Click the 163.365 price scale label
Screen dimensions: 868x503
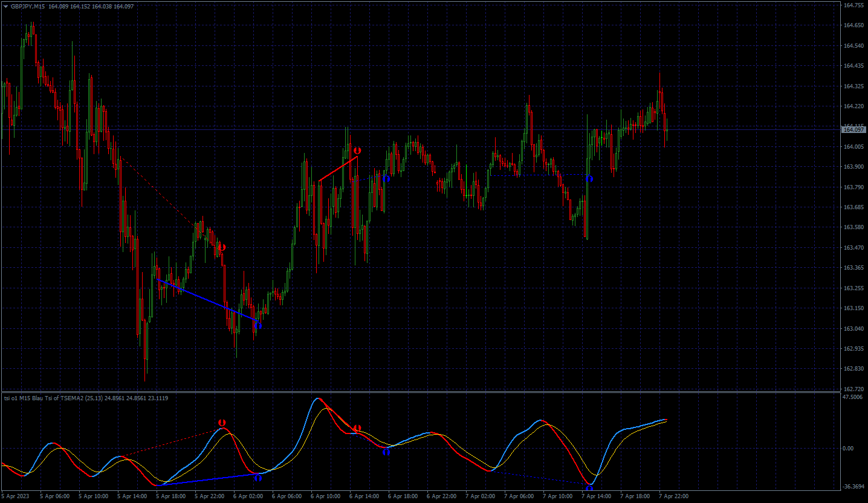853,267
